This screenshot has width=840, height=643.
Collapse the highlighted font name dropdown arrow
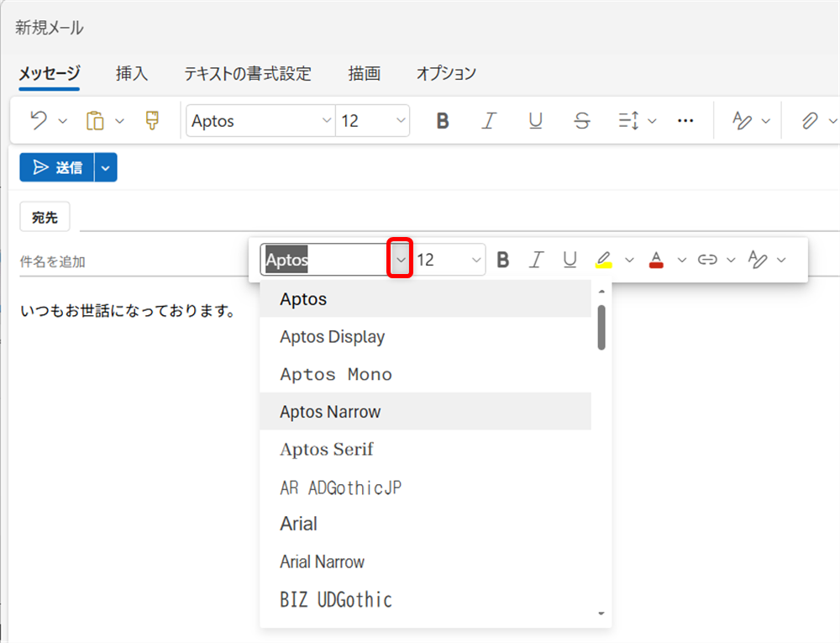401,260
